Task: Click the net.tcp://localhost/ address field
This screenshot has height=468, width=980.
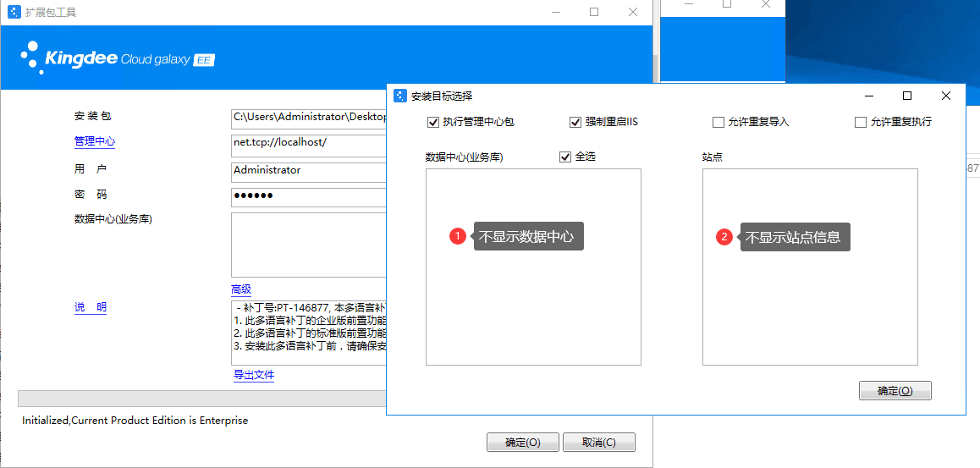Action: [x=308, y=144]
